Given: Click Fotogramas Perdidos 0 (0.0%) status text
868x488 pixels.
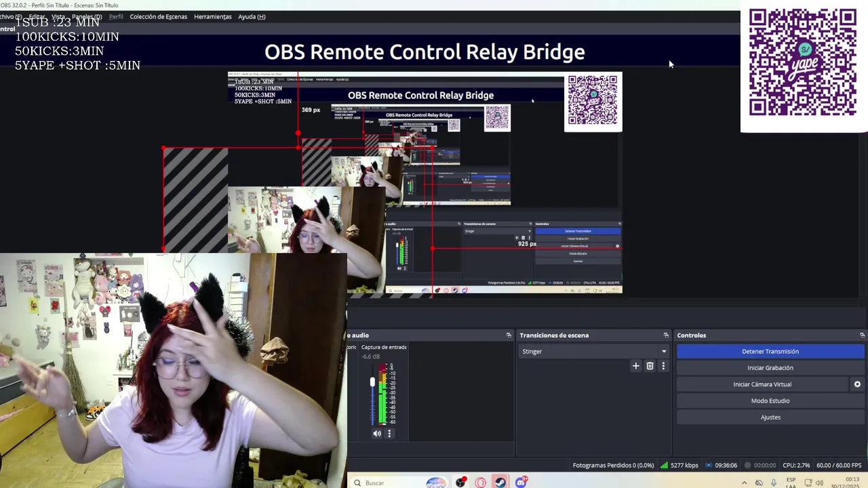Looking at the screenshot, I should 613,466.
